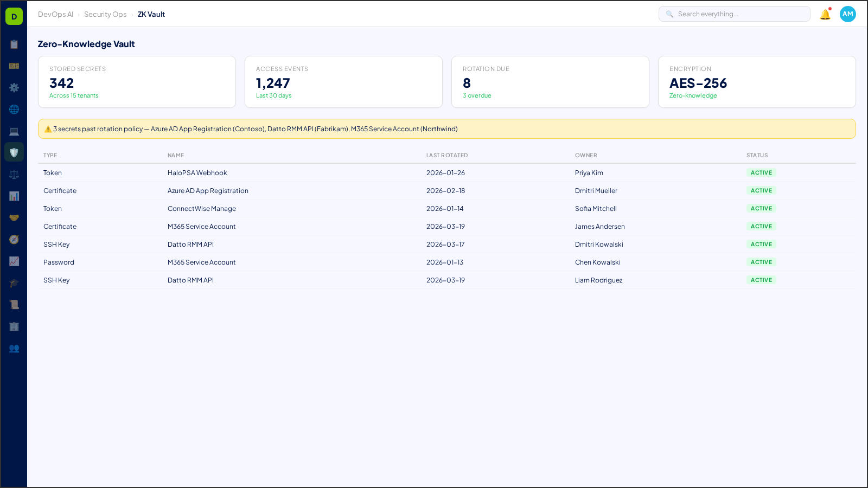Open the Security Ops breadcrumb link
This screenshot has width=868, height=488.
(x=105, y=14)
